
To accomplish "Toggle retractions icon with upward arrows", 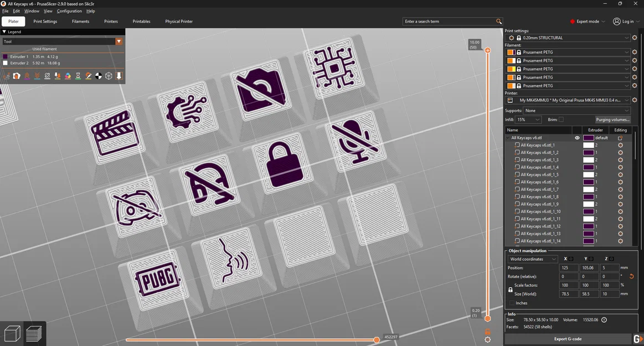I will [x=27, y=76].
